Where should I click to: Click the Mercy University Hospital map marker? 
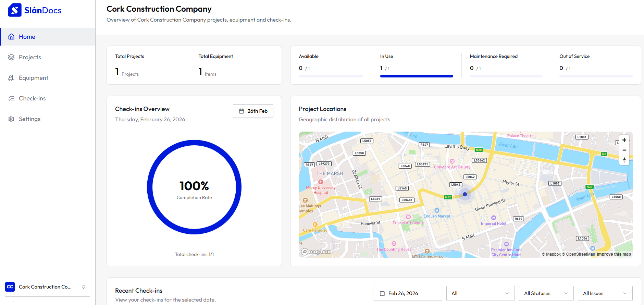pyautogui.click(x=321, y=182)
